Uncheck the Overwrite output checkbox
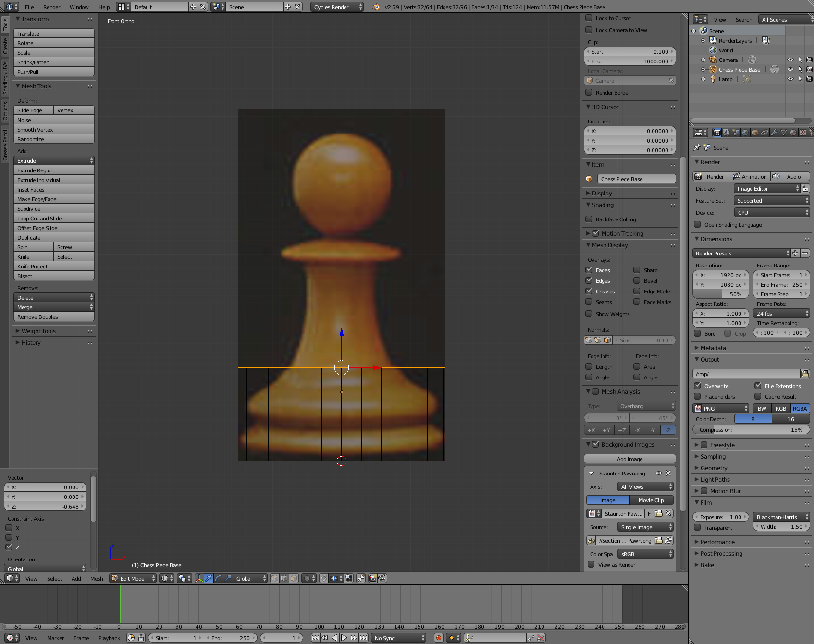 pos(697,386)
